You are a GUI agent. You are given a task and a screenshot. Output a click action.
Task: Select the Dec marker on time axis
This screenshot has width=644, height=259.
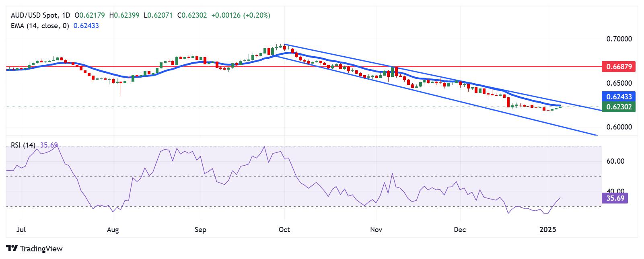click(459, 230)
